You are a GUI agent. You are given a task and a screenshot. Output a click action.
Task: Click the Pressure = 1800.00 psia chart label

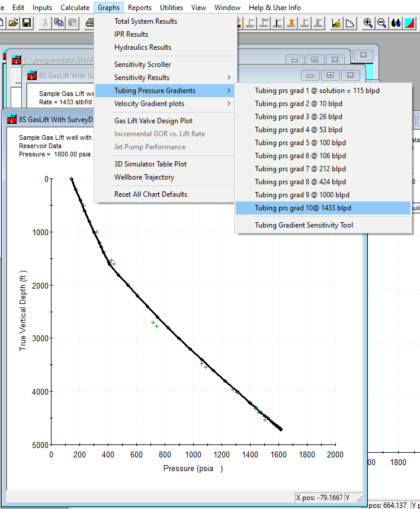pyautogui.click(x=54, y=154)
